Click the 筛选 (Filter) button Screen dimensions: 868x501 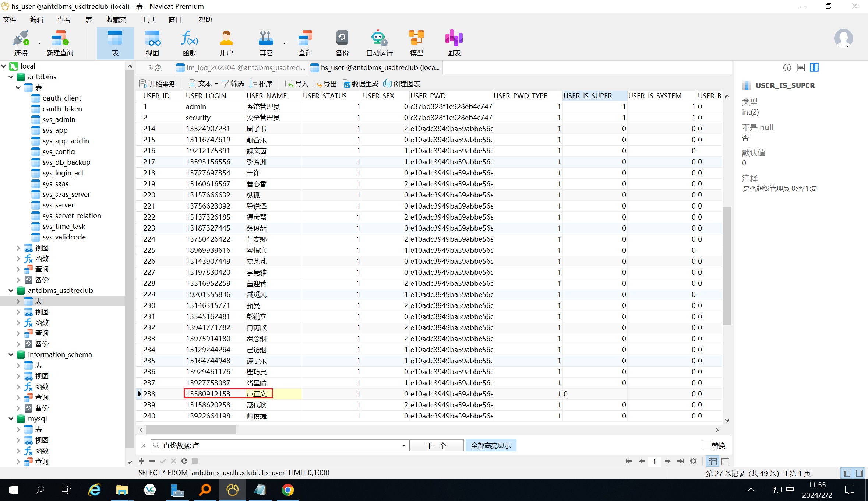point(233,84)
